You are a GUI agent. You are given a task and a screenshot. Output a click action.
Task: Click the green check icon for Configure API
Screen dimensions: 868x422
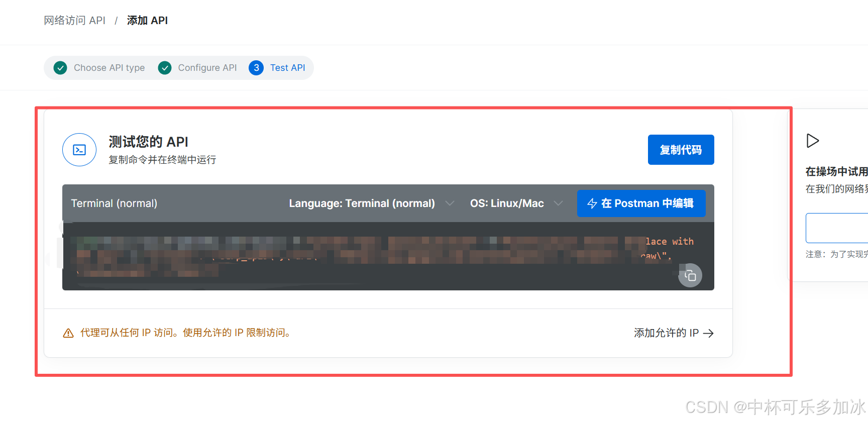(165, 68)
